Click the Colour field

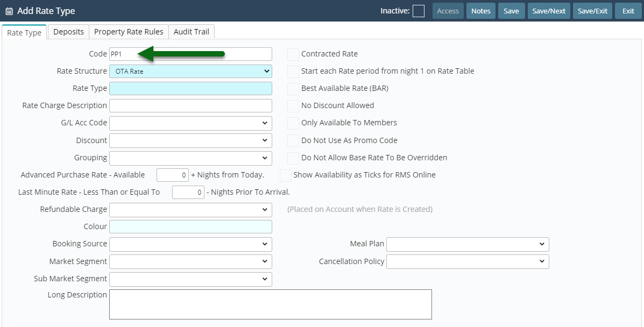pos(190,227)
